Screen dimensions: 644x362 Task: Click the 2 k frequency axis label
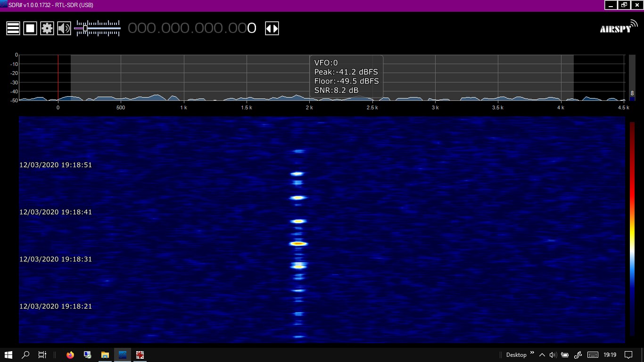point(309,108)
